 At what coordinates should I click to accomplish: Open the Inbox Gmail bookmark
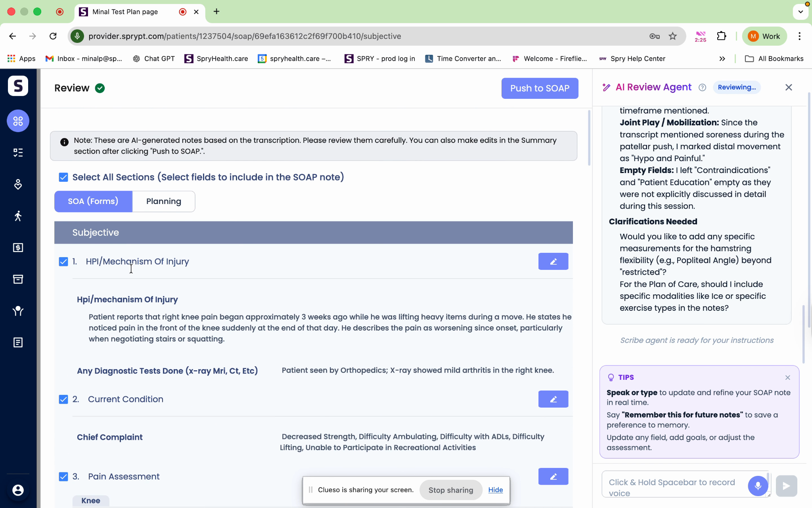84,59
